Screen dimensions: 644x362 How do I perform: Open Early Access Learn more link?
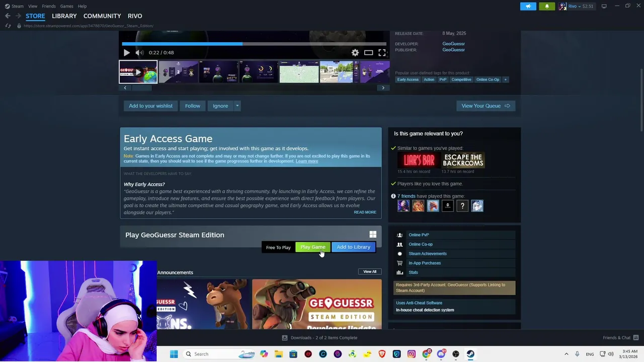pyautogui.click(x=306, y=161)
